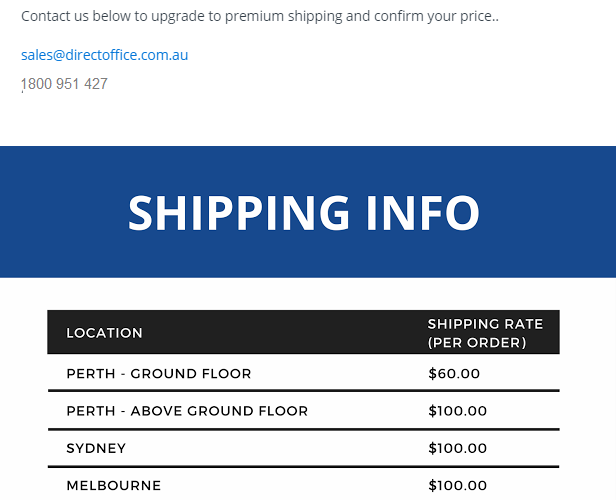
Task: Click the Perth - Ground Floor row
Action: tap(304, 373)
